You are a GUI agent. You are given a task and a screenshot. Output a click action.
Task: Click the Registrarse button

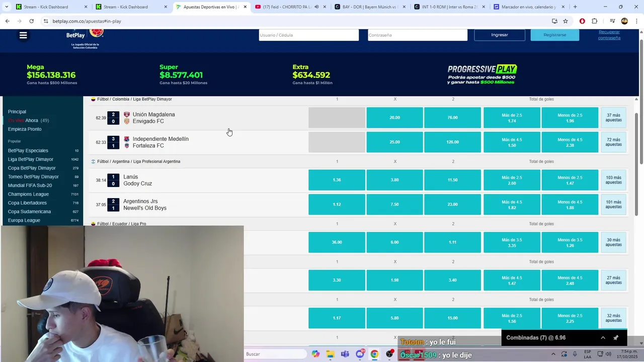coord(555,35)
